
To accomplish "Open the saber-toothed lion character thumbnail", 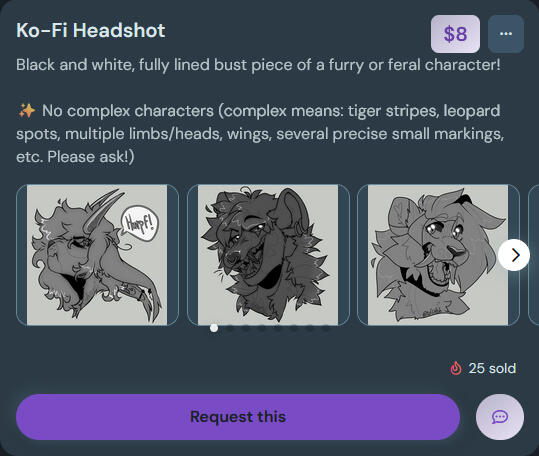I will point(438,255).
